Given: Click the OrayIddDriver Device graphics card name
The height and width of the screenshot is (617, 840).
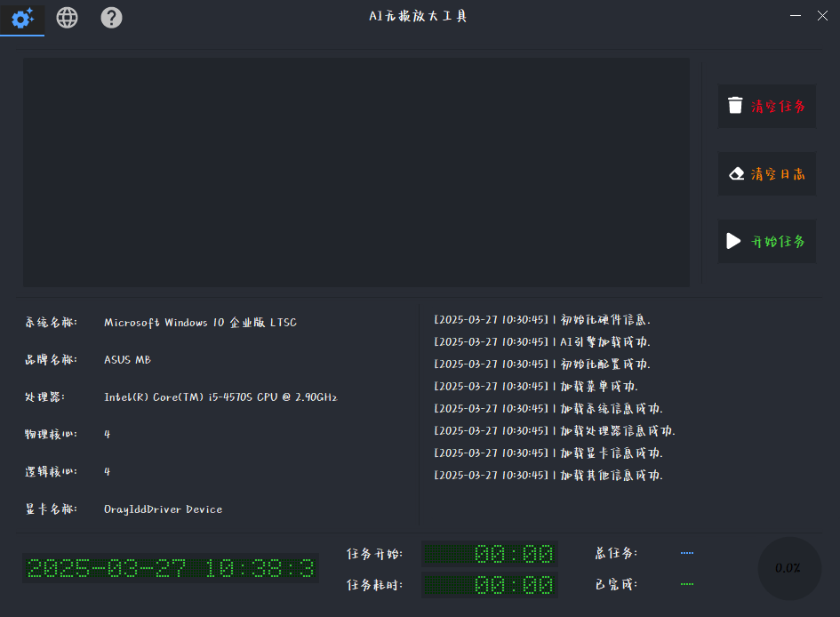Looking at the screenshot, I should [163, 509].
